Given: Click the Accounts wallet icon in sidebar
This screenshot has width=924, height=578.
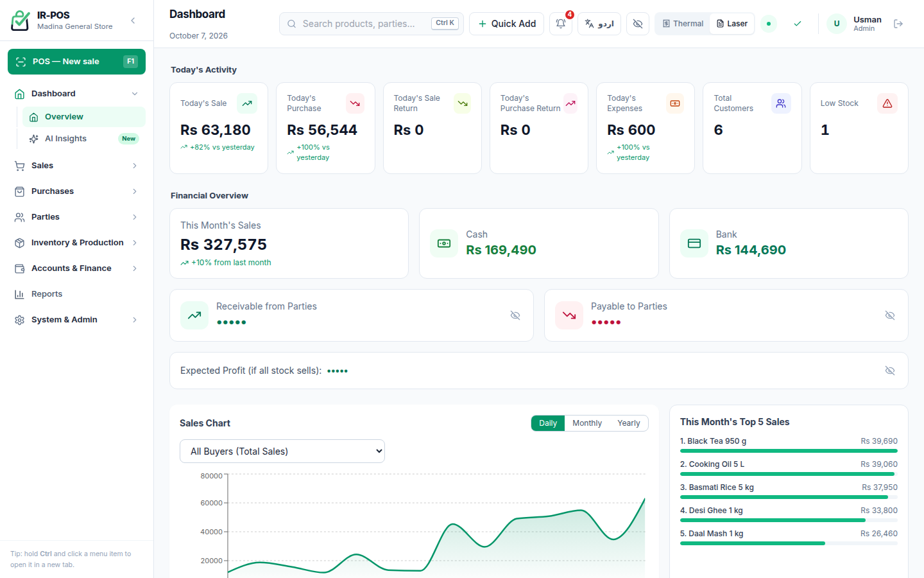Looking at the screenshot, I should (19, 268).
